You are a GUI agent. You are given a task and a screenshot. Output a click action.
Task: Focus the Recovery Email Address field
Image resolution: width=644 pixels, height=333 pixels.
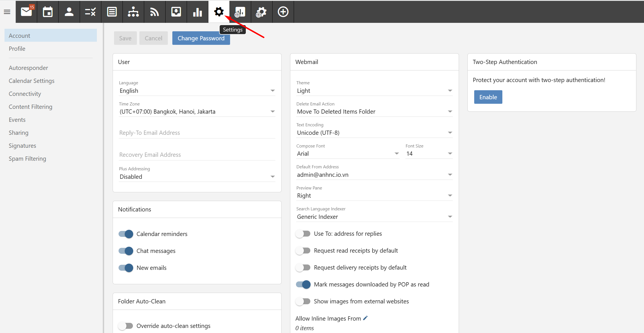click(197, 155)
